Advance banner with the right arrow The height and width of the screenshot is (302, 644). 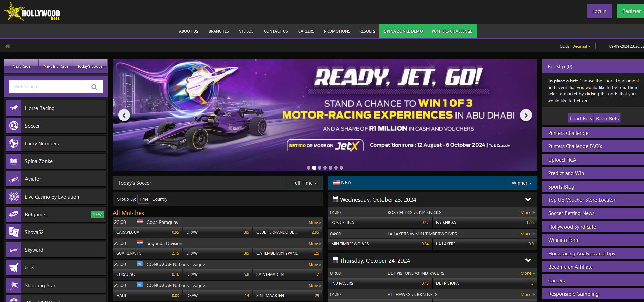tap(526, 116)
